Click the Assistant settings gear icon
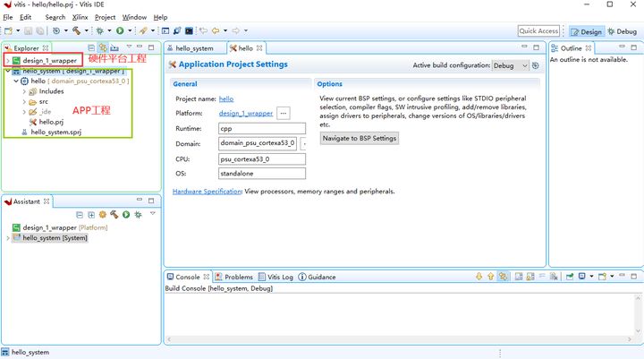 pyautogui.click(x=103, y=214)
